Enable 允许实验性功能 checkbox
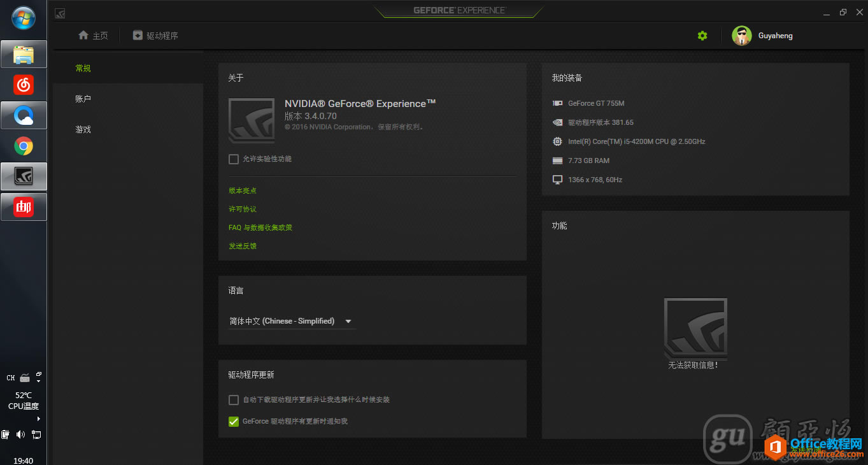Viewport: 868px width, 465px height. (234, 159)
